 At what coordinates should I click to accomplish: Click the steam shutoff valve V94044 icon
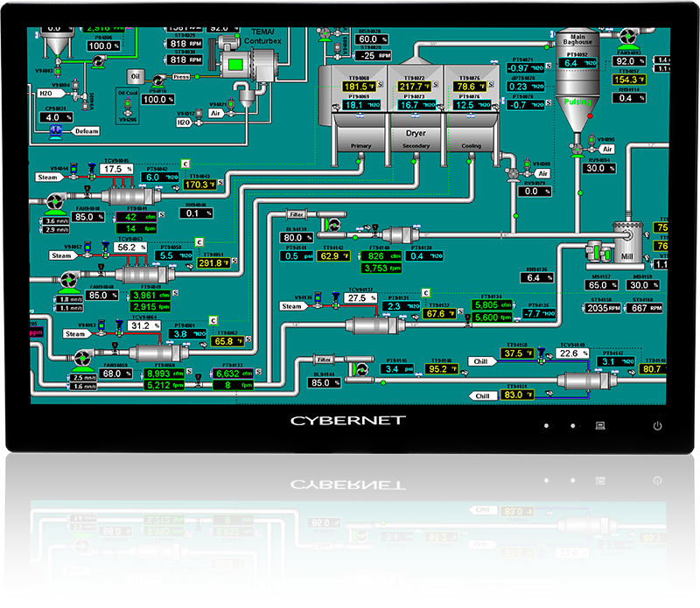(x=74, y=170)
